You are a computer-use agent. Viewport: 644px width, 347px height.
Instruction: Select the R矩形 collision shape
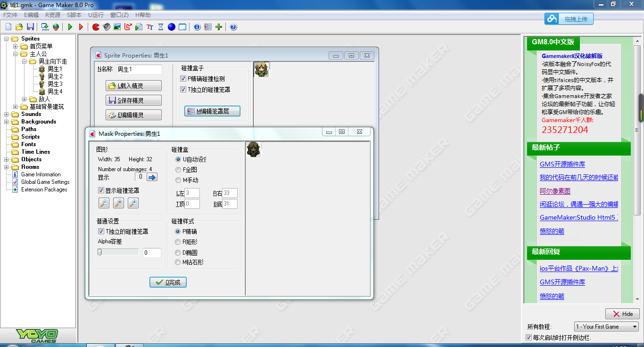click(178, 242)
